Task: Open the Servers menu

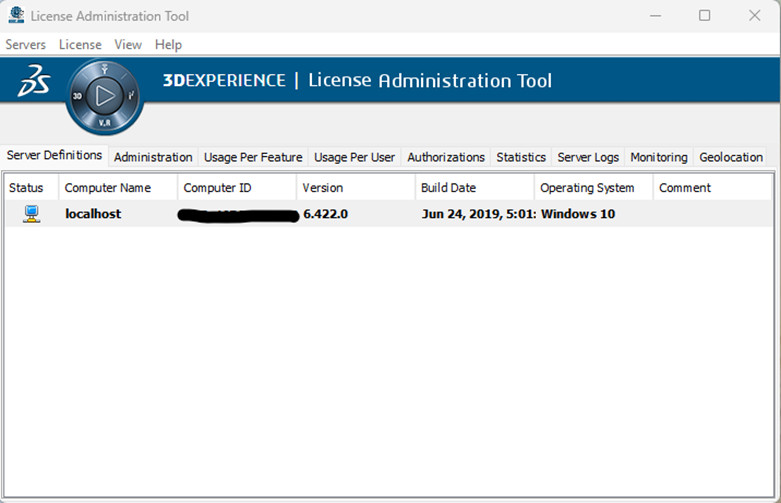Action: pos(26,44)
